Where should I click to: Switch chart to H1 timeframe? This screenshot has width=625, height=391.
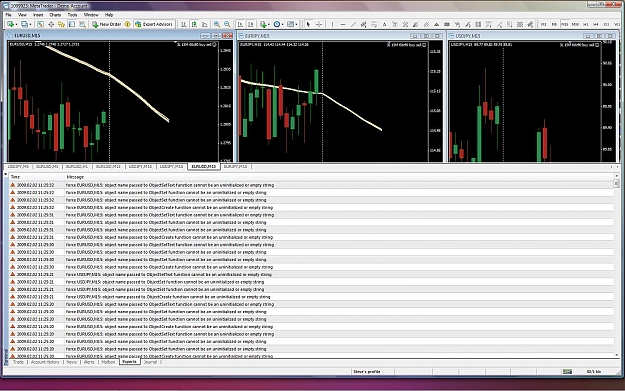586,24
